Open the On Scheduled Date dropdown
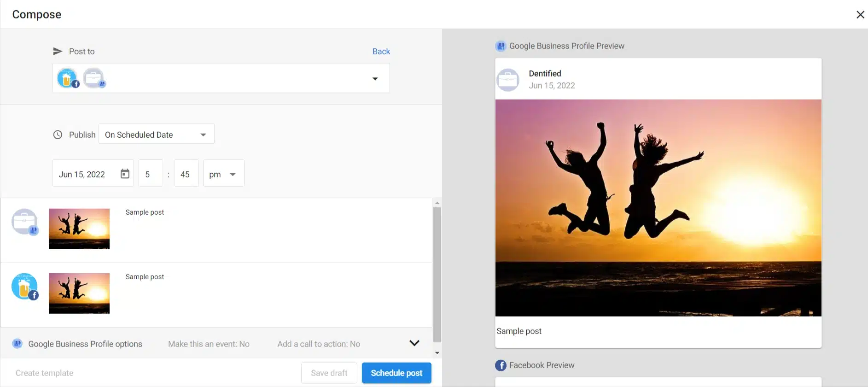This screenshot has height=387, width=868. coord(157,135)
